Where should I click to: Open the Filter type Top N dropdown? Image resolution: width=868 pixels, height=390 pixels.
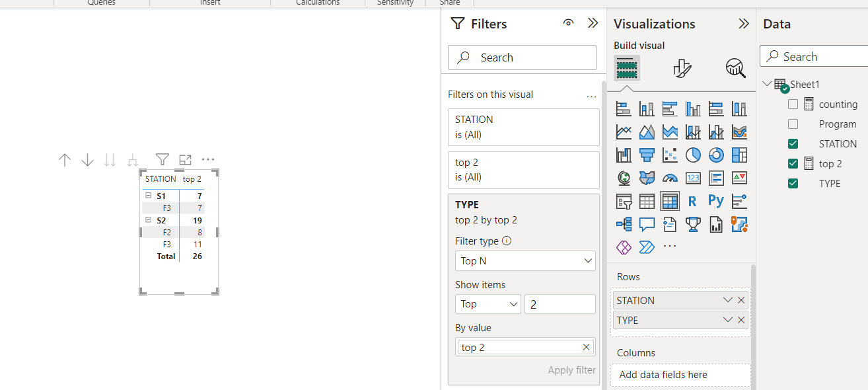click(x=525, y=261)
